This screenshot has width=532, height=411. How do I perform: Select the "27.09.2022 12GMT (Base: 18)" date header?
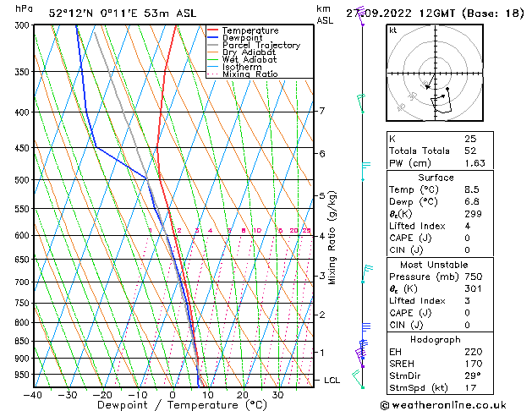click(435, 14)
